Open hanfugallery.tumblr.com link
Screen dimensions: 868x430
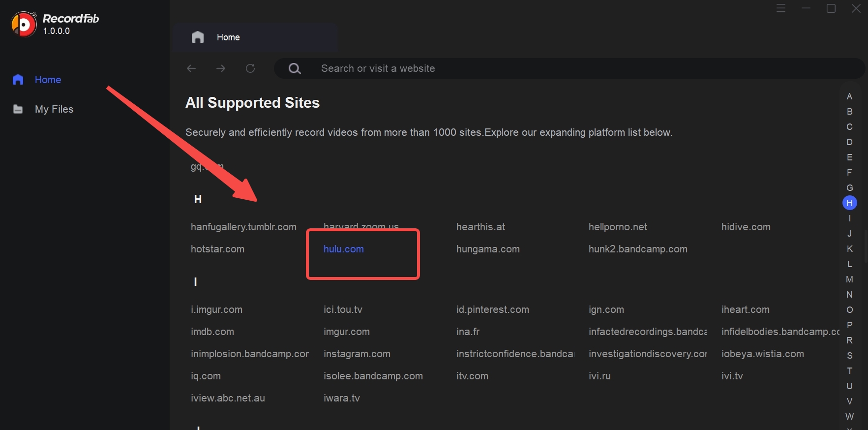pyautogui.click(x=243, y=227)
